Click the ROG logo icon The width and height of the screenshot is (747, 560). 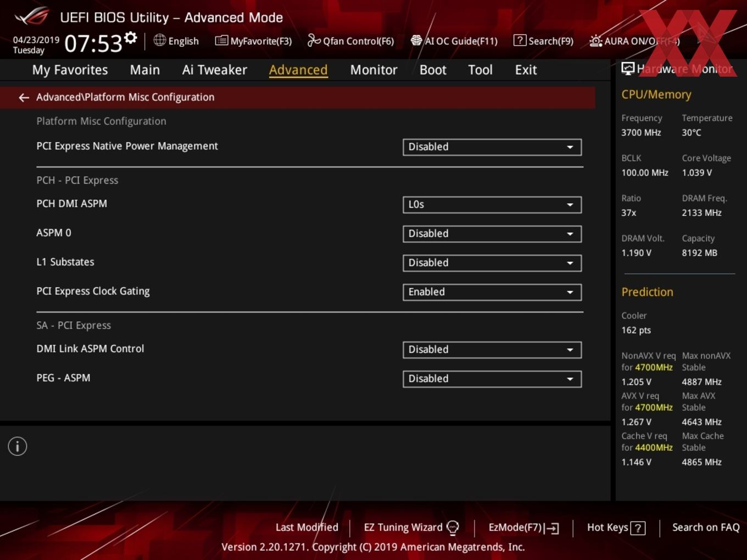coord(32,16)
